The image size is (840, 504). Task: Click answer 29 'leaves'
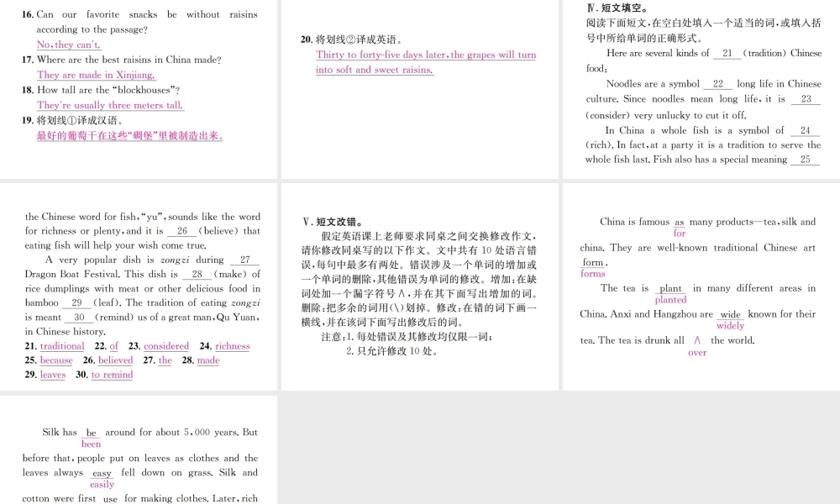[52, 375]
